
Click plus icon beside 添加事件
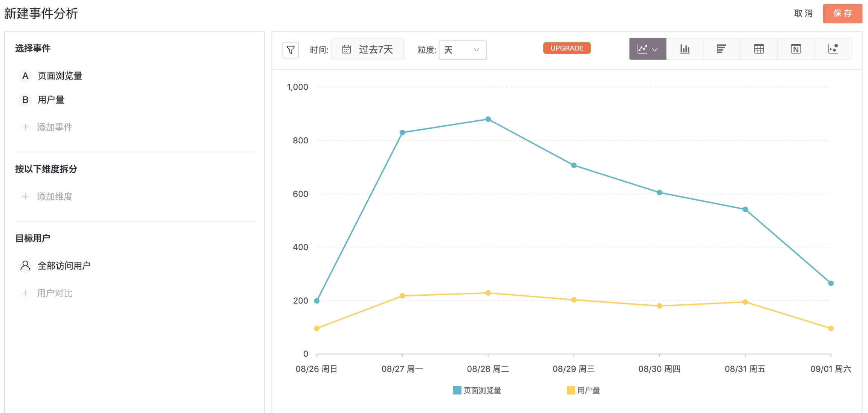[25, 127]
